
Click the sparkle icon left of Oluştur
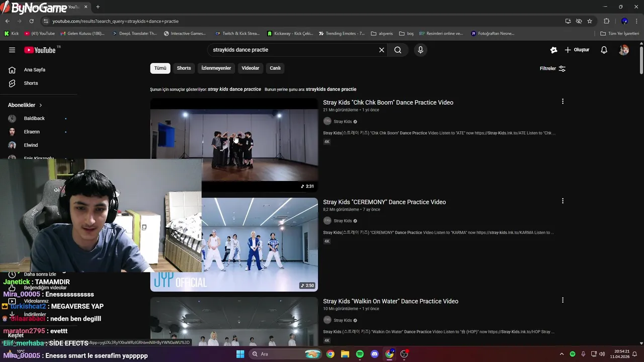[x=554, y=50]
